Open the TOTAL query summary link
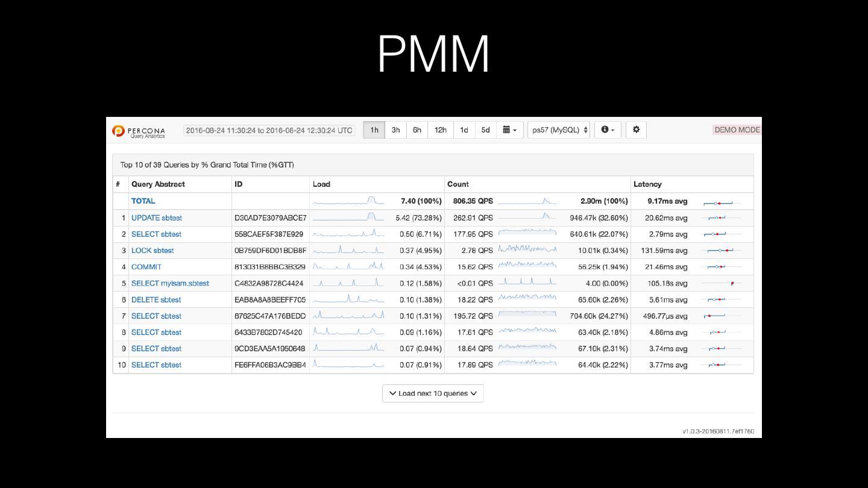Image resolution: width=868 pixels, height=488 pixels. click(143, 201)
